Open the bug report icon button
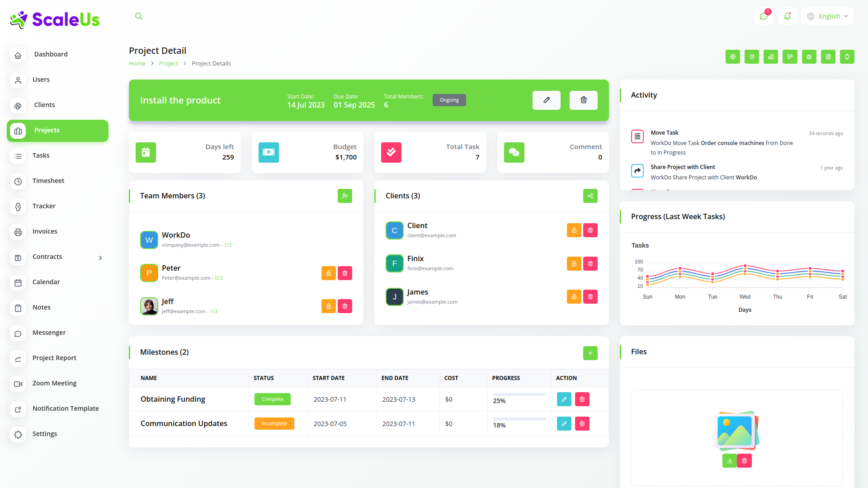The image size is (868, 488). click(809, 57)
